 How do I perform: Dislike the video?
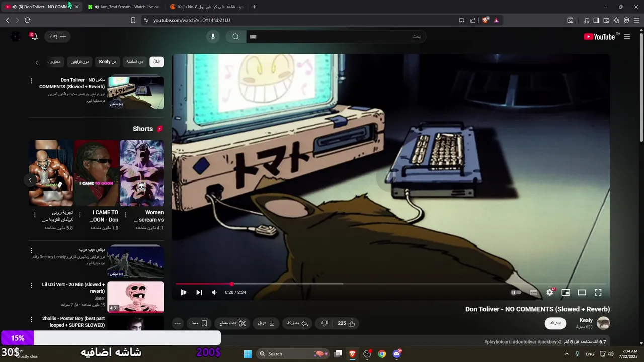click(x=325, y=323)
